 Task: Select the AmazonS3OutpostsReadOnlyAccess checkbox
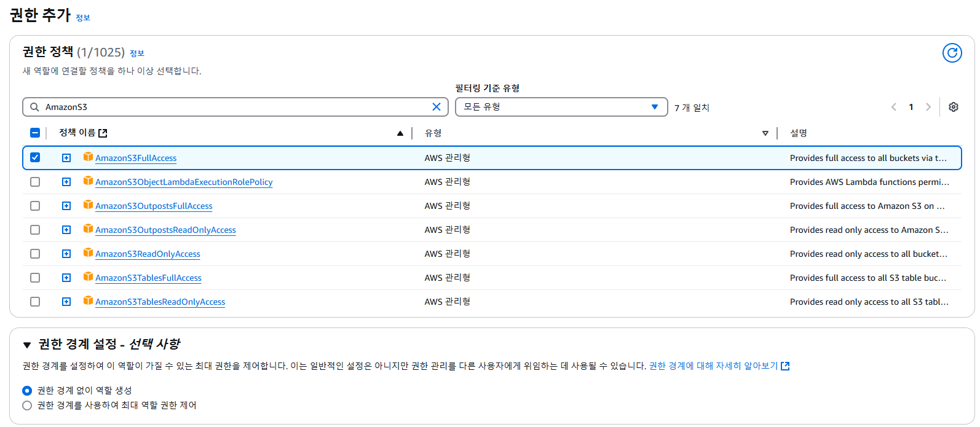(x=35, y=230)
